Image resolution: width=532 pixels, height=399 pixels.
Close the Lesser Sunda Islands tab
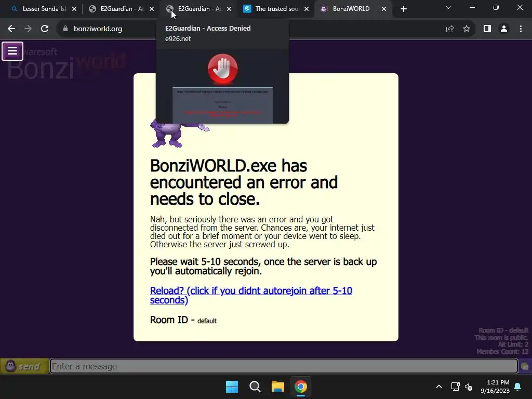coord(74,9)
